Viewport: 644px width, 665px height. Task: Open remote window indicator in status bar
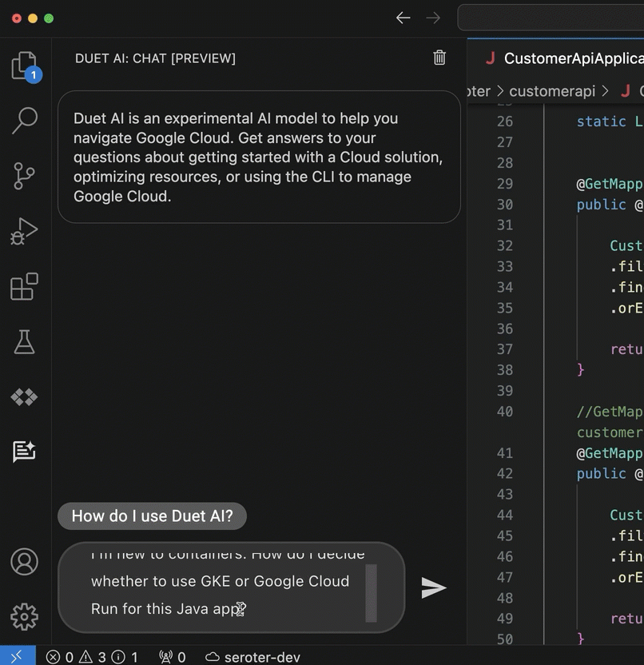click(x=17, y=657)
